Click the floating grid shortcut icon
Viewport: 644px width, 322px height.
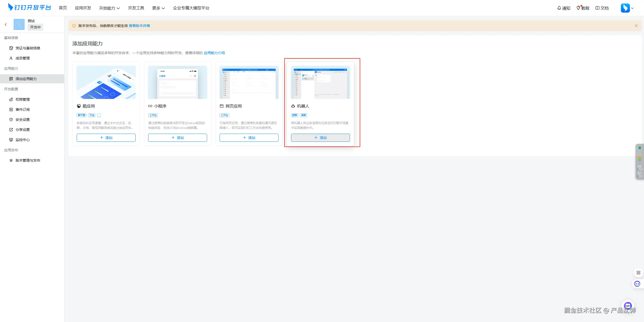tap(638, 273)
